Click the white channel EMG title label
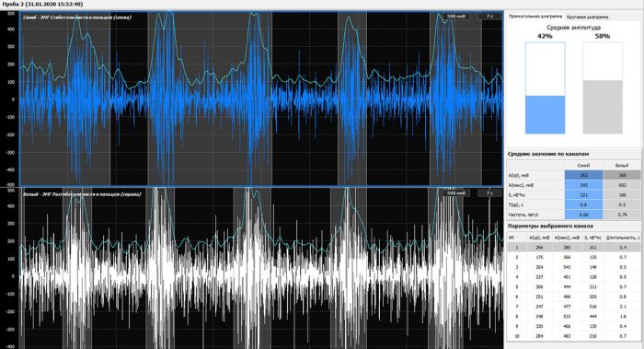 click(82, 194)
